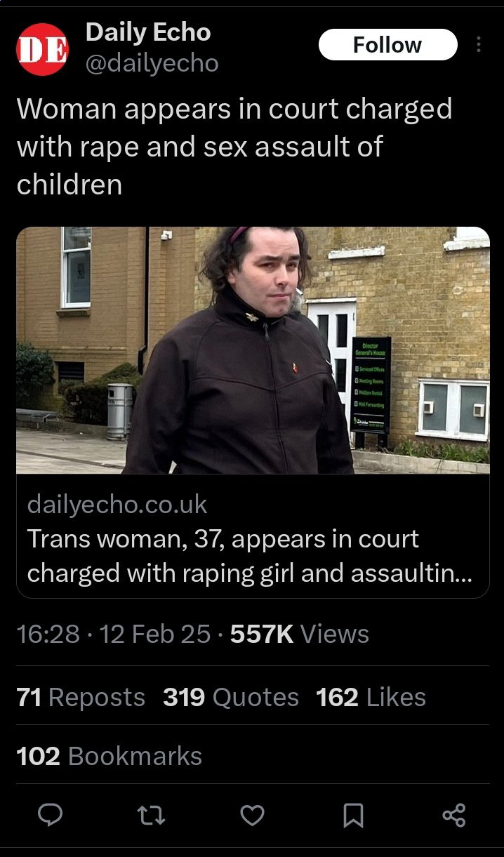The height and width of the screenshot is (857, 504).
Task: View the 162 Likes list
Action: point(371,697)
